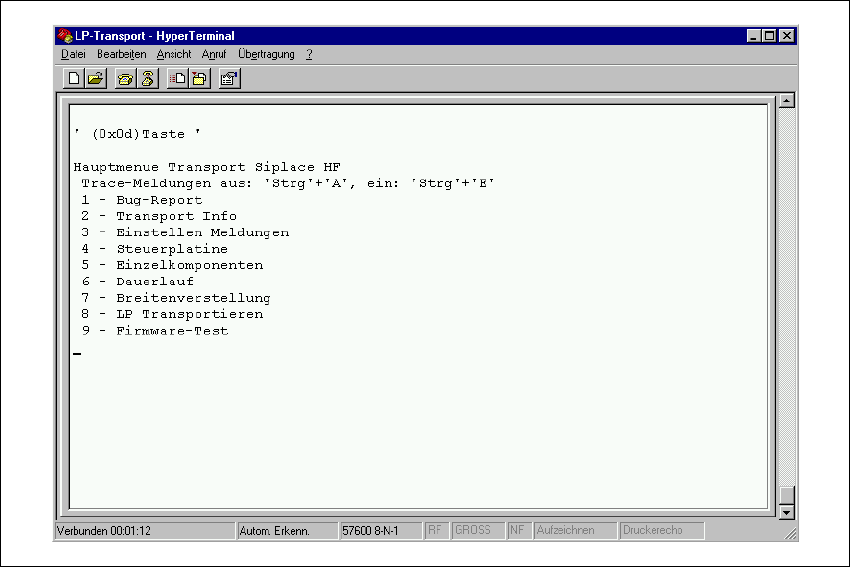Click the window resize grip corner
The height and width of the screenshot is (567, 850).
(x=790, y=534)
